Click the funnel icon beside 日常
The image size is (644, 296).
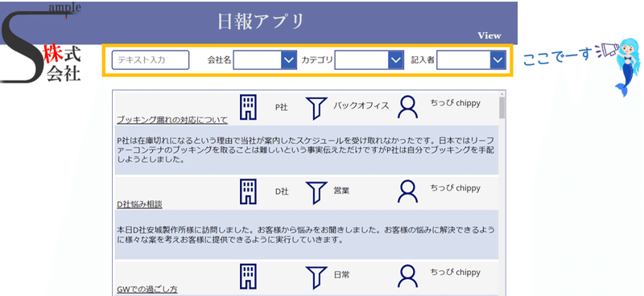pos(316,278)
